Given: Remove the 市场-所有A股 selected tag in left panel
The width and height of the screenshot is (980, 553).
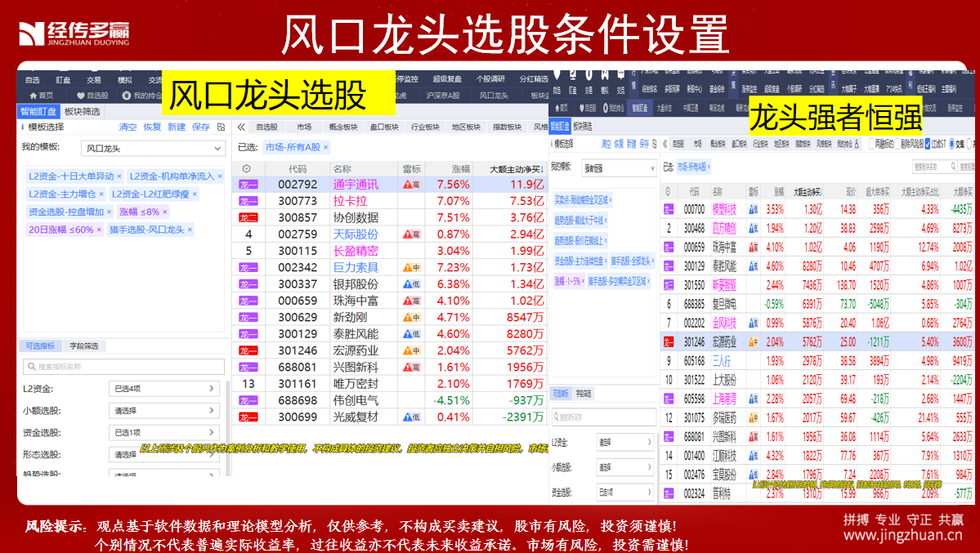Looking at the screenshot, I should [325, 148].
